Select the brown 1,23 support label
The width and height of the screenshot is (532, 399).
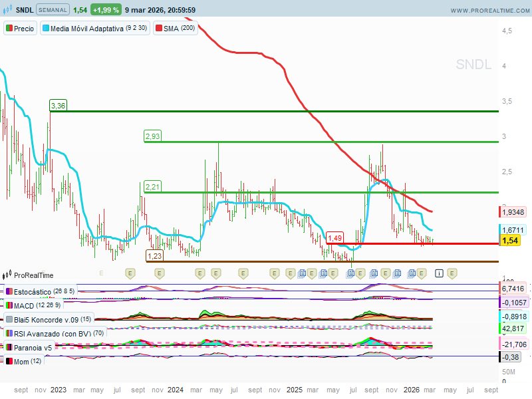click(155, 255)
